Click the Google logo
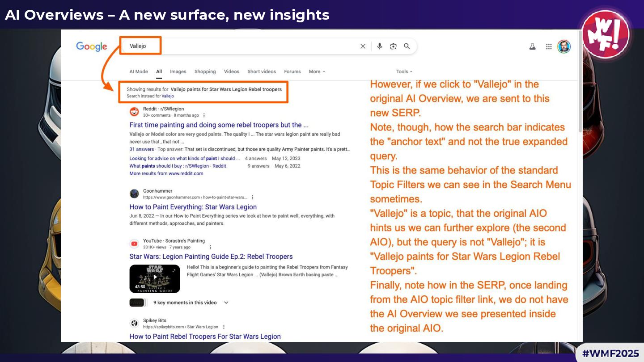This screenshot has height=362, width=644. click(x=92, y=46)
